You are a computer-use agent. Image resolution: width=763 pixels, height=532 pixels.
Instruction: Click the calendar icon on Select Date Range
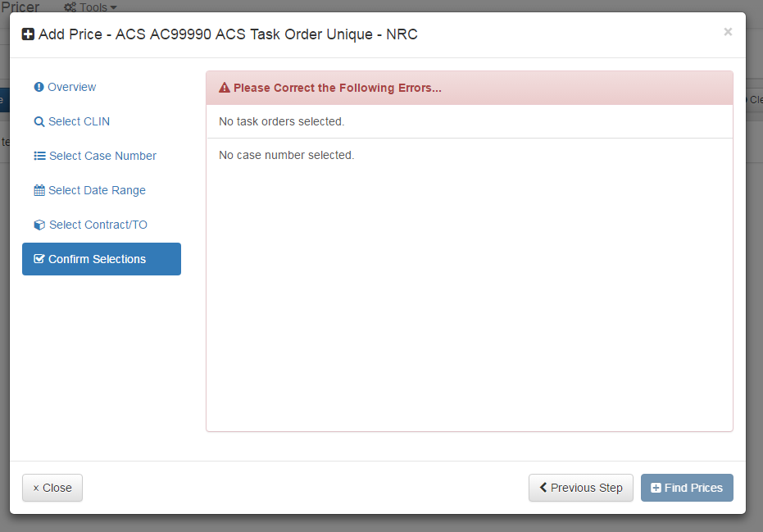click(x=39, y=190)
